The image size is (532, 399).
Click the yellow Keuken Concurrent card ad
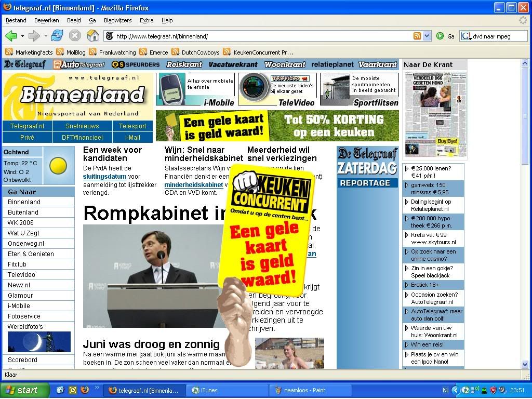(x=266, y=230)
